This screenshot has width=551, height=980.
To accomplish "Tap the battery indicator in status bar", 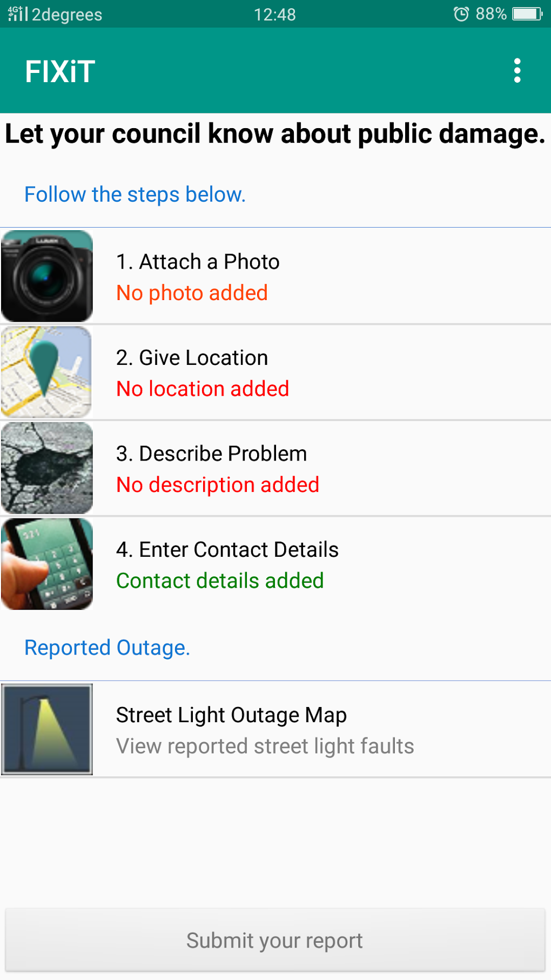I will point(527,14).
